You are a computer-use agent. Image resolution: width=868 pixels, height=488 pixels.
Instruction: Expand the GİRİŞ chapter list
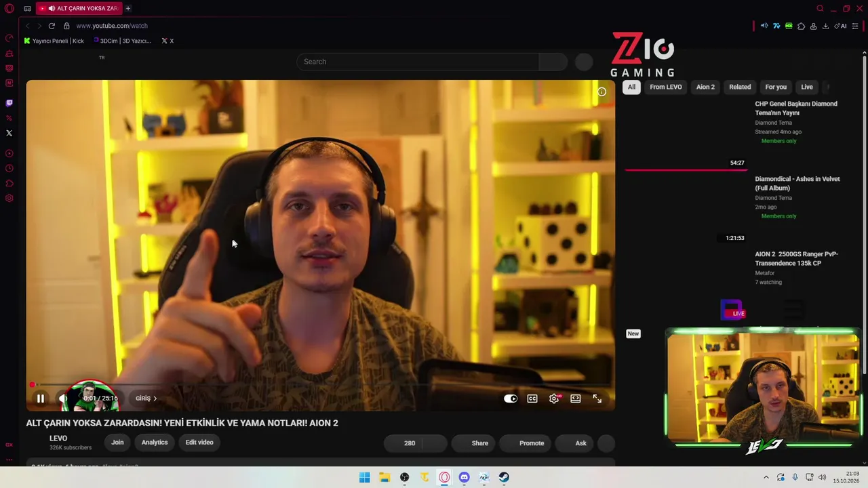[146, 399]
